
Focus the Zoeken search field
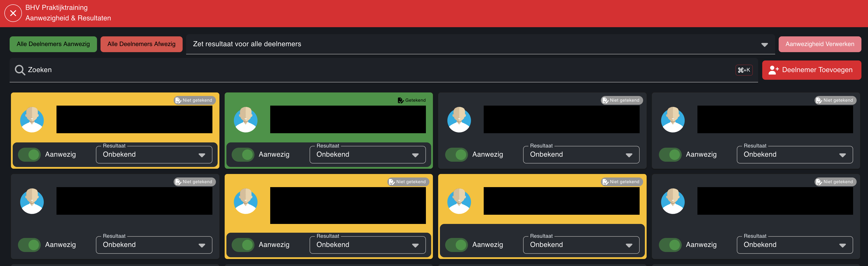point(371,70)
